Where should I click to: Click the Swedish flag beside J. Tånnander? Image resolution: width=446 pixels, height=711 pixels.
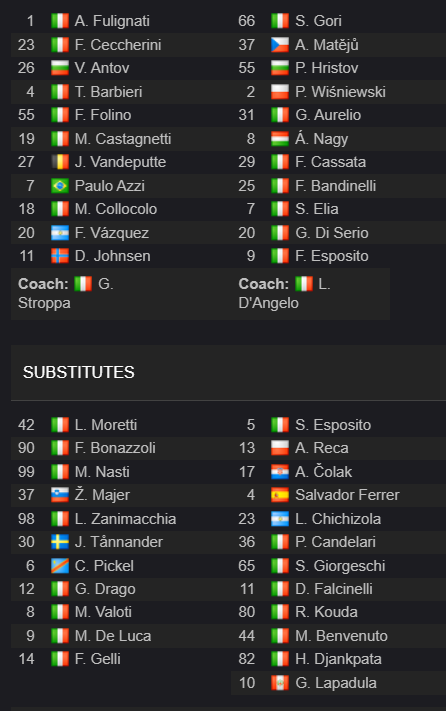pyautogui.click(x=60, y=541)
